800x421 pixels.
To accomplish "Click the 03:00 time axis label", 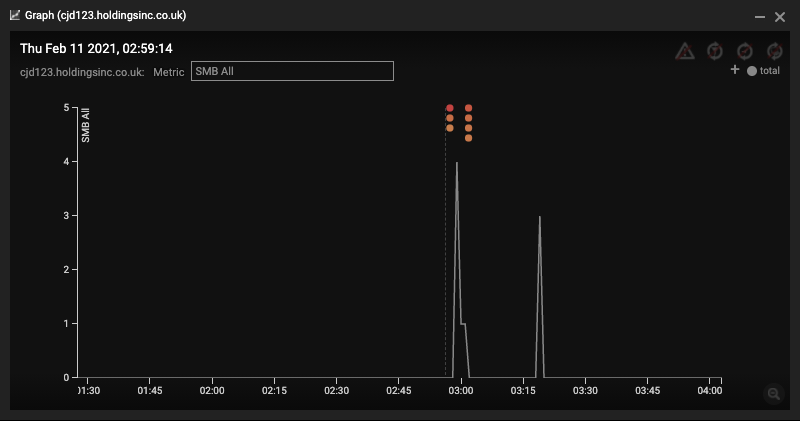I will click(x=461, y=390).
